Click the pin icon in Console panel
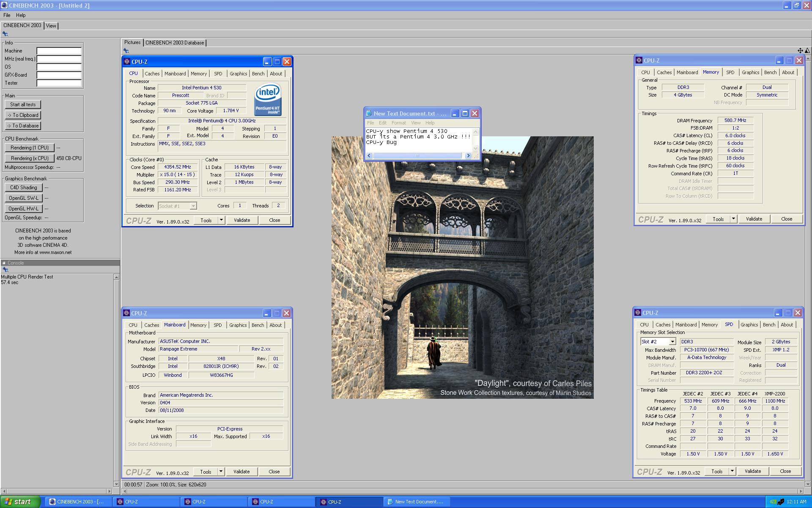This screenshot has width=812, height=508. pos(5,270)
